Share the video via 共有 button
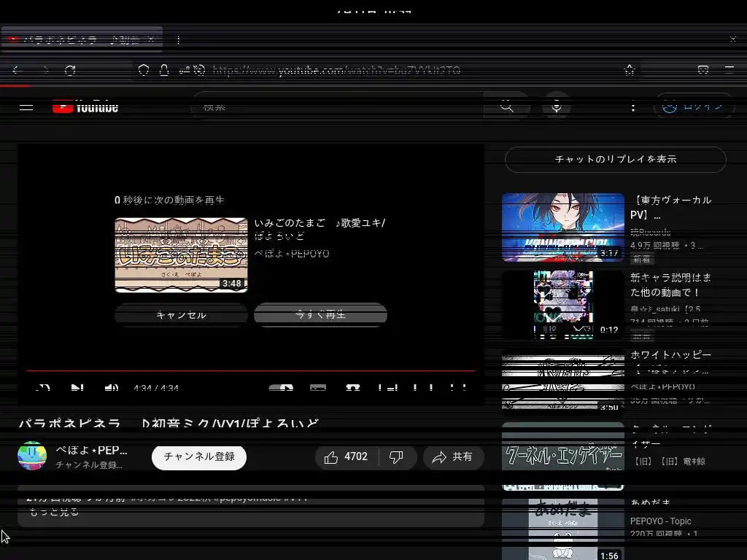The height and width of the screenshot is (560, 747). [x=453, y=457]
